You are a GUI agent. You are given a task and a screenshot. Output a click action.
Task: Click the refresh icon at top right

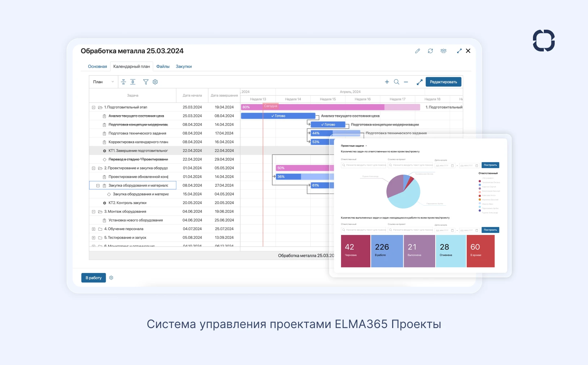430,51
